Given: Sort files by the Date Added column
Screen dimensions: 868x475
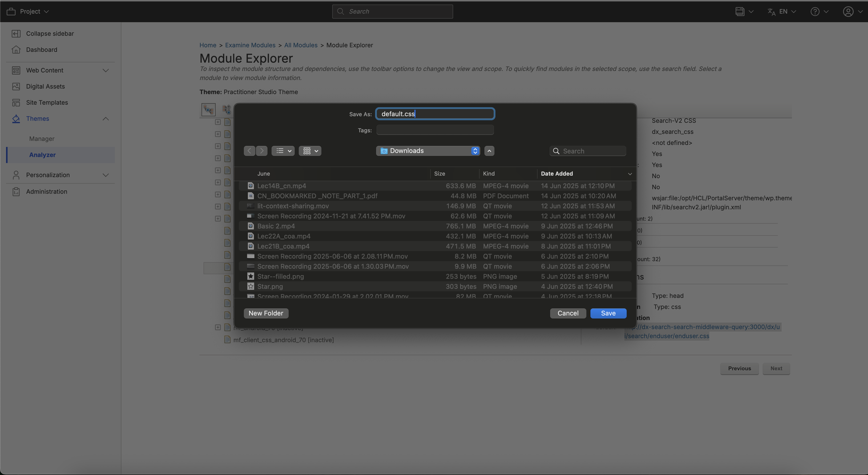Looking at the screenshot, I should (557, 174).
